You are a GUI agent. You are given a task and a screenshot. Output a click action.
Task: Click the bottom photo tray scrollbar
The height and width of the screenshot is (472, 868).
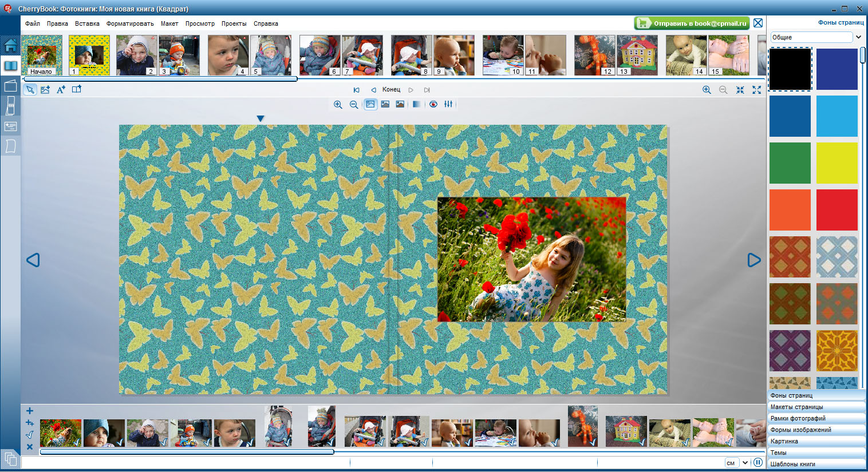[x=187, y=452]
